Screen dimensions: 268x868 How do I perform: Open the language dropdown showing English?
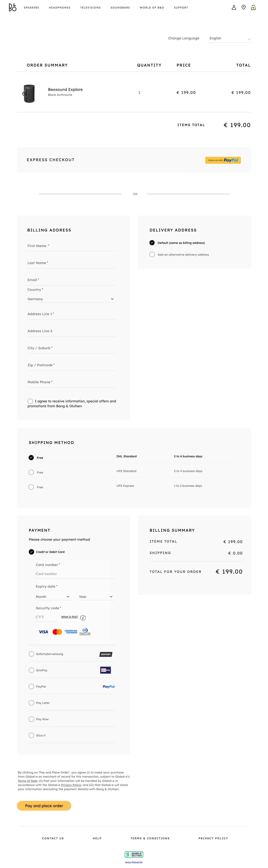coord(230,38)
